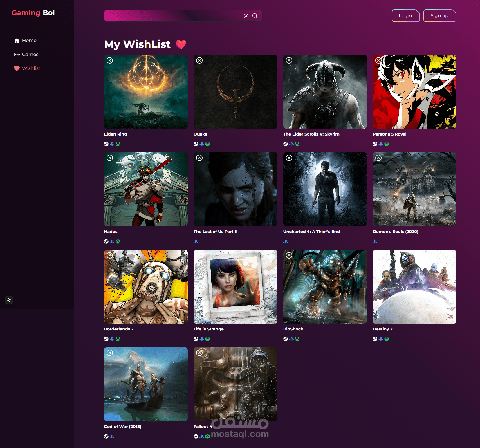Click the Demon's Souls (2020) title
This screenshot has width=480, height=448.
click(396, 232)
